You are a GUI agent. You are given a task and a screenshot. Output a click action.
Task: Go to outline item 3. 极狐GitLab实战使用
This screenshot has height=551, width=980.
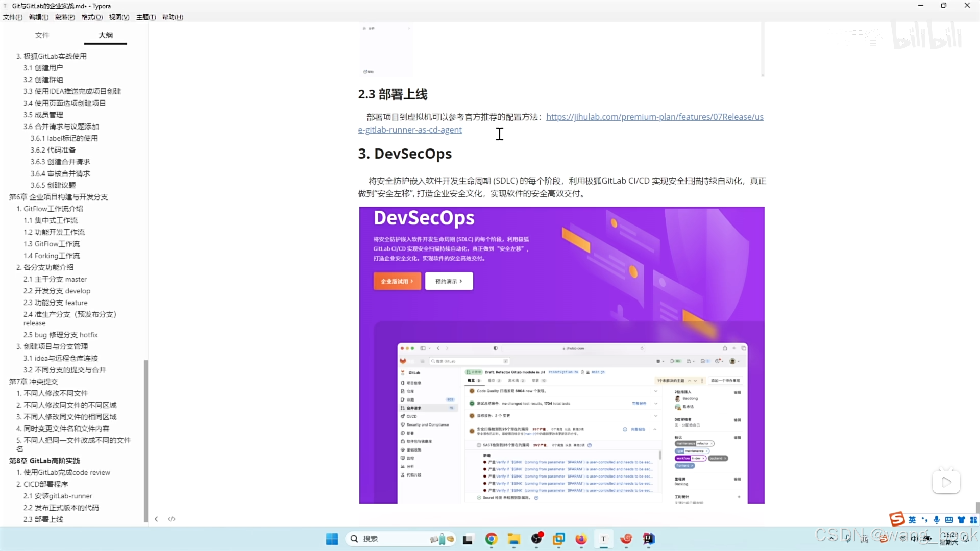[x=51, y=56]
